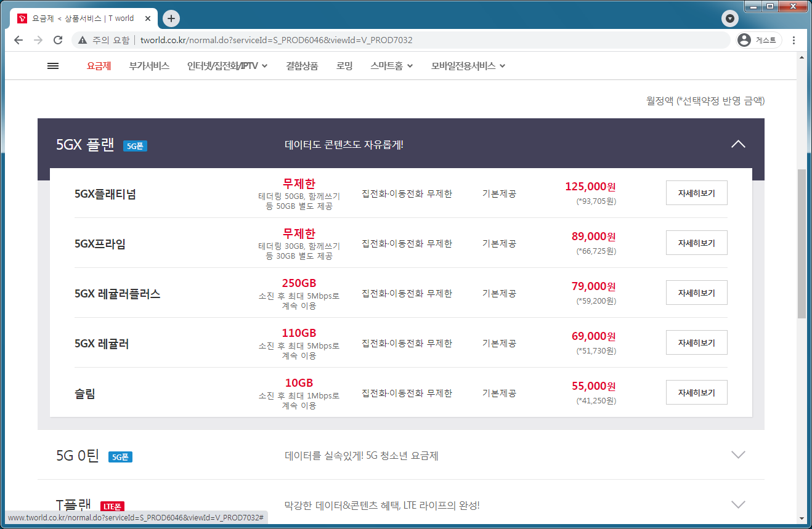Click the scrollbar down arrow

pos(802,519)
